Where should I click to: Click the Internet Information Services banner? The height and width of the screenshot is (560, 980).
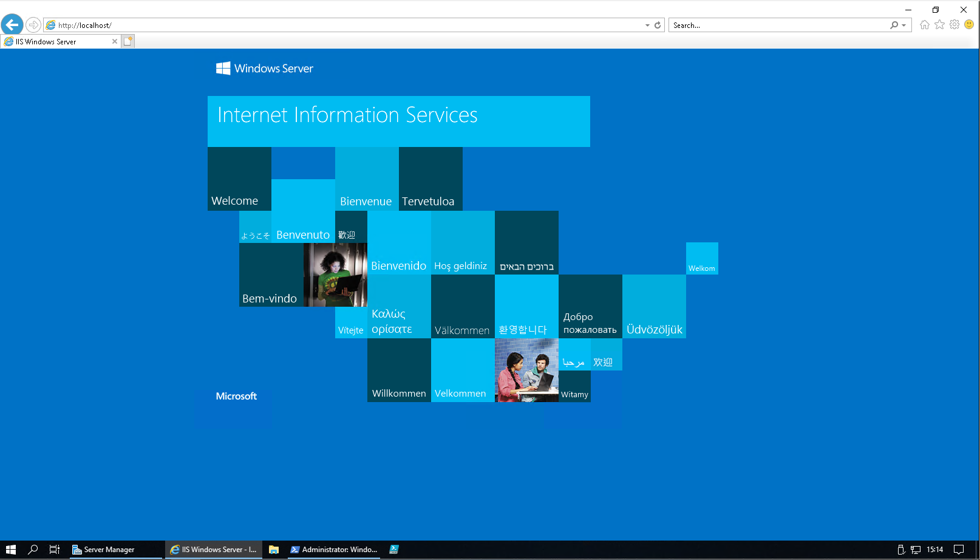pyautogui.click(x=399, y=121)
